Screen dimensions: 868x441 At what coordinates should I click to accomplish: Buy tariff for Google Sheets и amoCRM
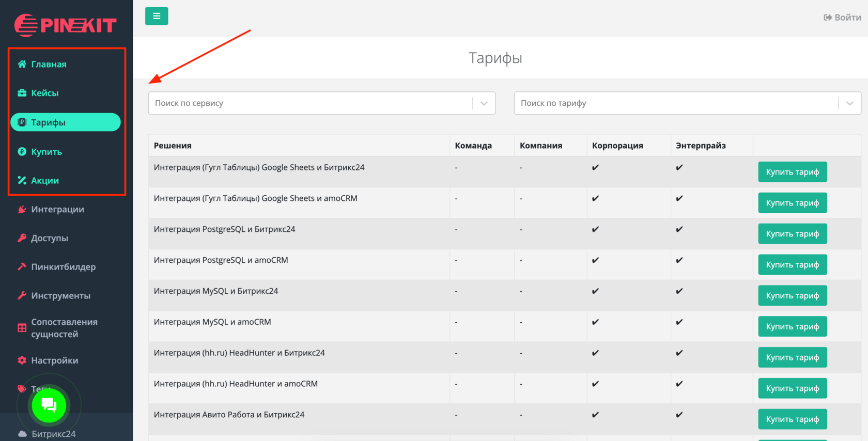click(x=793, y=203)
